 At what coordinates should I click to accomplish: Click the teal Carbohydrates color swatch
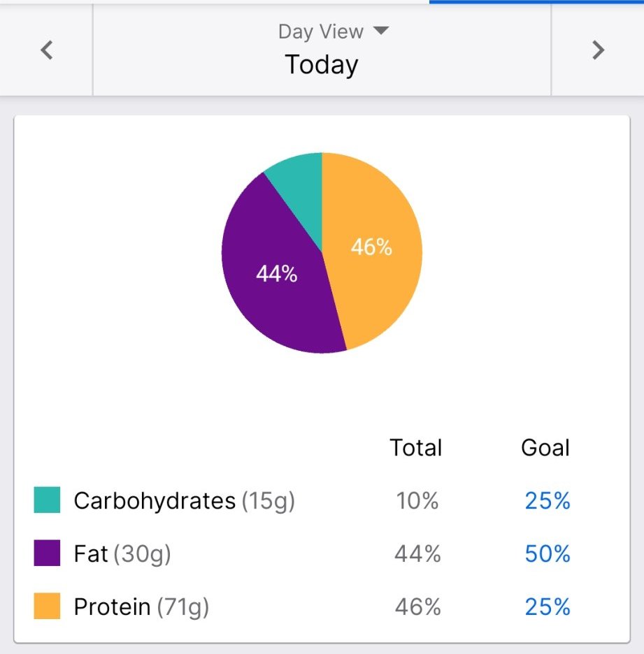[47, 500]
